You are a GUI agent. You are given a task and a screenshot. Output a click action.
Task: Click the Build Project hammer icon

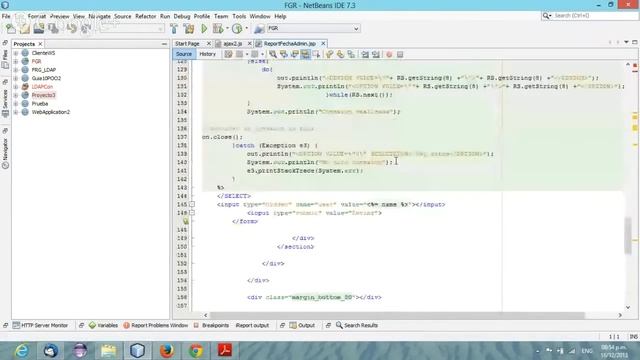coord(174,28)
